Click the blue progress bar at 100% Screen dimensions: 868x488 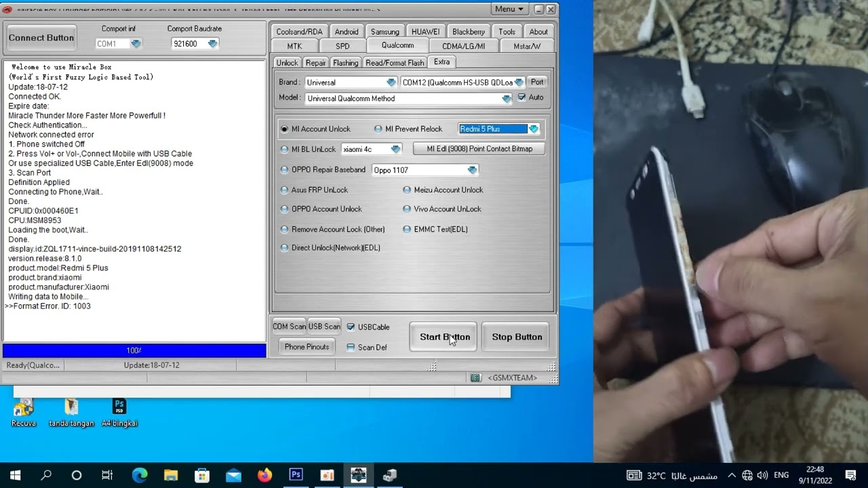coord(134,350)
